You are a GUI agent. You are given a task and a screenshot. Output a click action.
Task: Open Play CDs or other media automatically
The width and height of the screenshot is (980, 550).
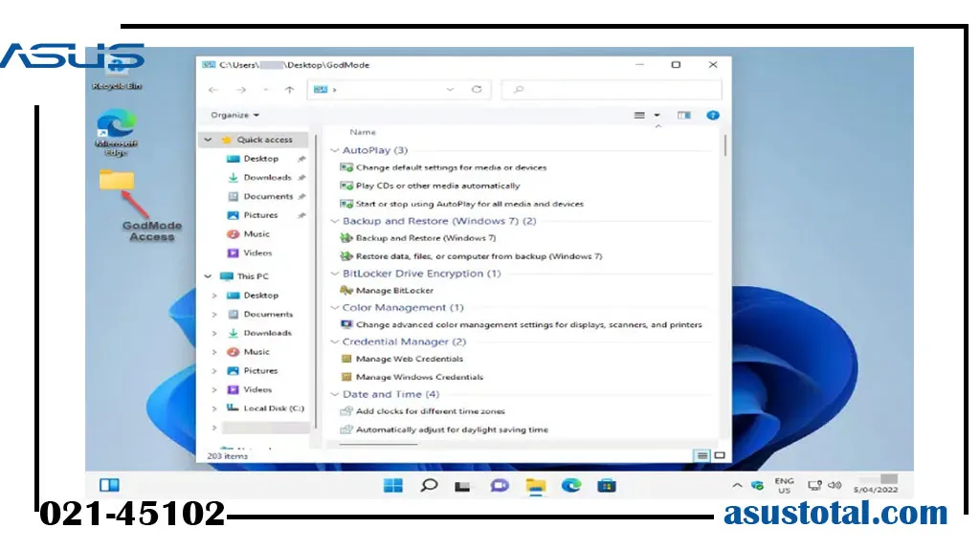click(437, 186)
